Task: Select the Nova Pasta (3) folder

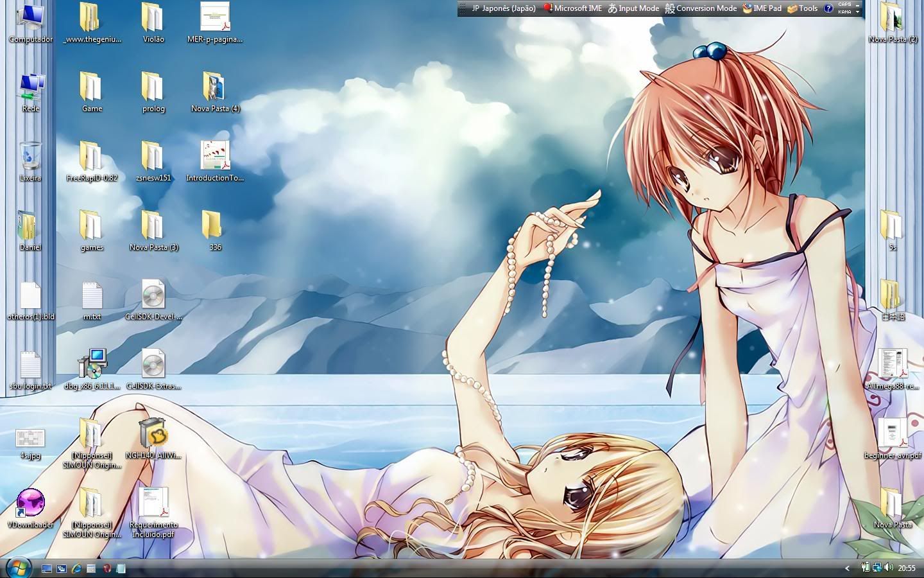Action: pos(153,231)
